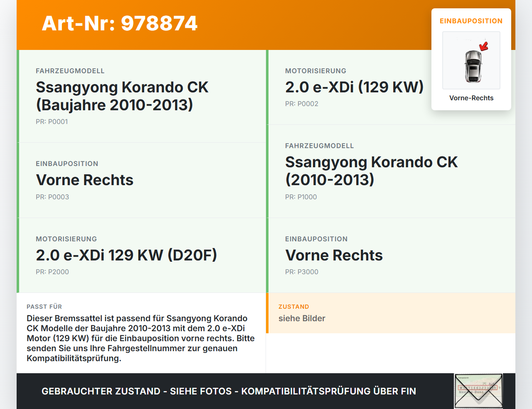Click PR: P3000 reference code
Screen dimensions: 532x409
point(302,272)
